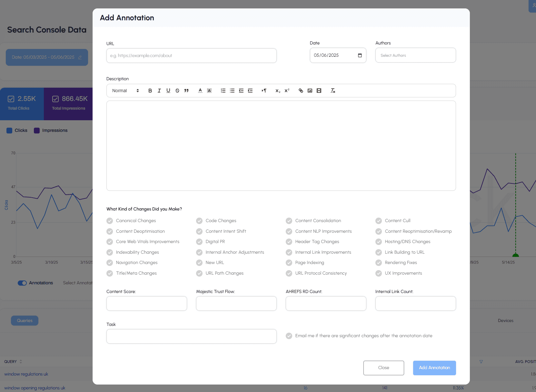This screenshot has height=392, width=536.
Task: Apply bold formatting in the description editor
Action: click(x=150, y=91)
